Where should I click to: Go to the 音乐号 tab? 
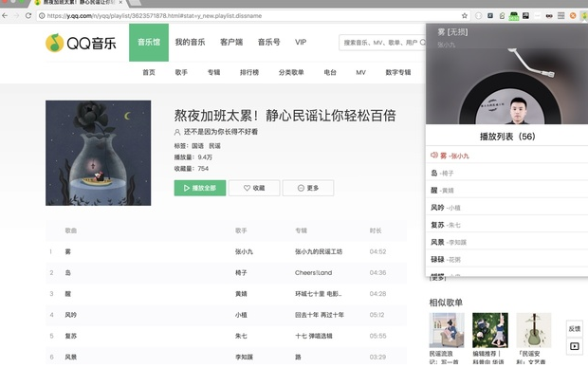tap(269, 42)
